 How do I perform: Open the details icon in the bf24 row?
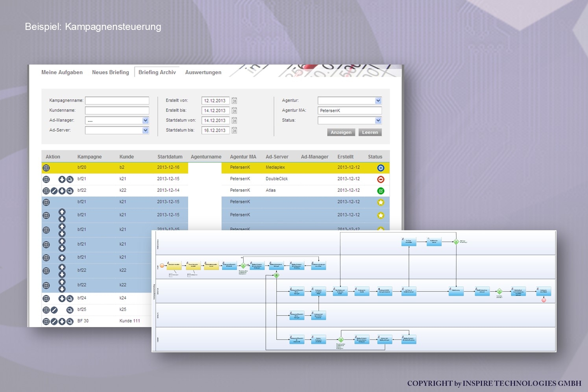pos(46,298)
